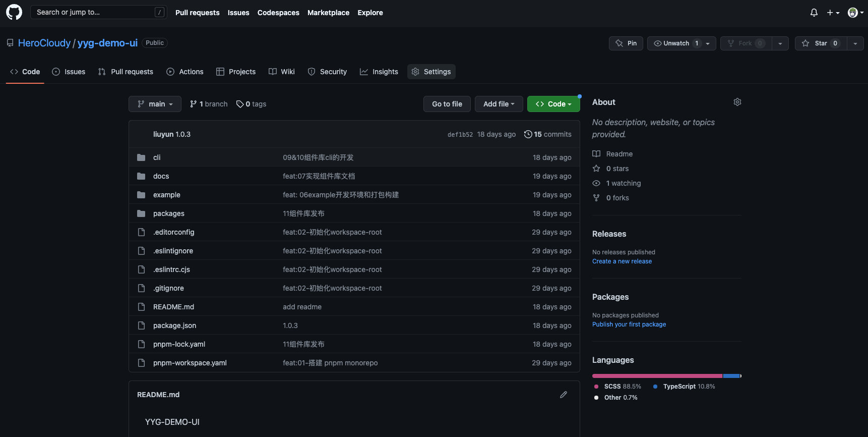The image size is (868, 437).
Task: Click the tag icon next to 0 tags
Action: 240,104
